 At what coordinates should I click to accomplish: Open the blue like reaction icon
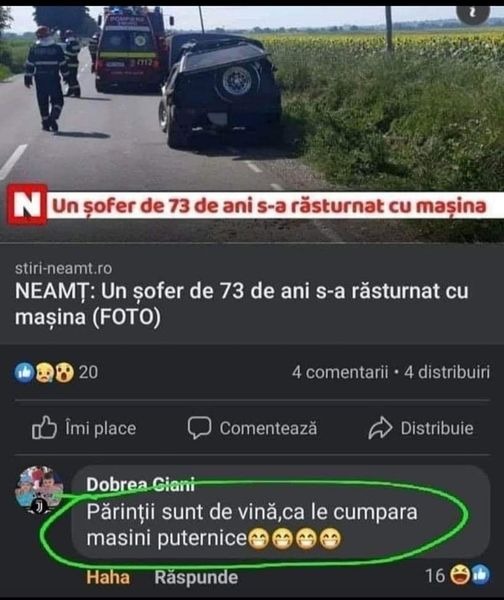(24, 372)
